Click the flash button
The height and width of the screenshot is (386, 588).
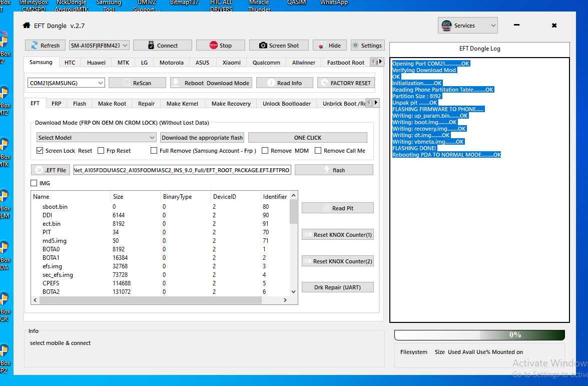pos(334,170)
